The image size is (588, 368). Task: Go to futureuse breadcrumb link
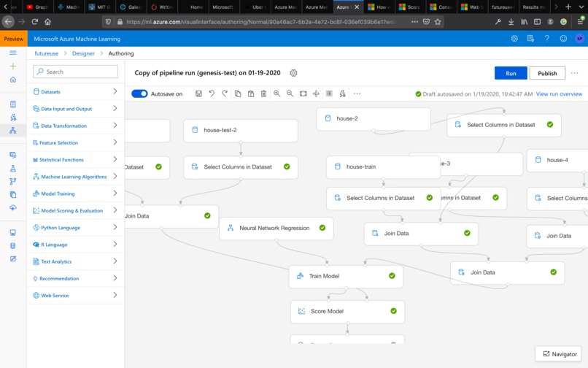[x=47, y=53]
